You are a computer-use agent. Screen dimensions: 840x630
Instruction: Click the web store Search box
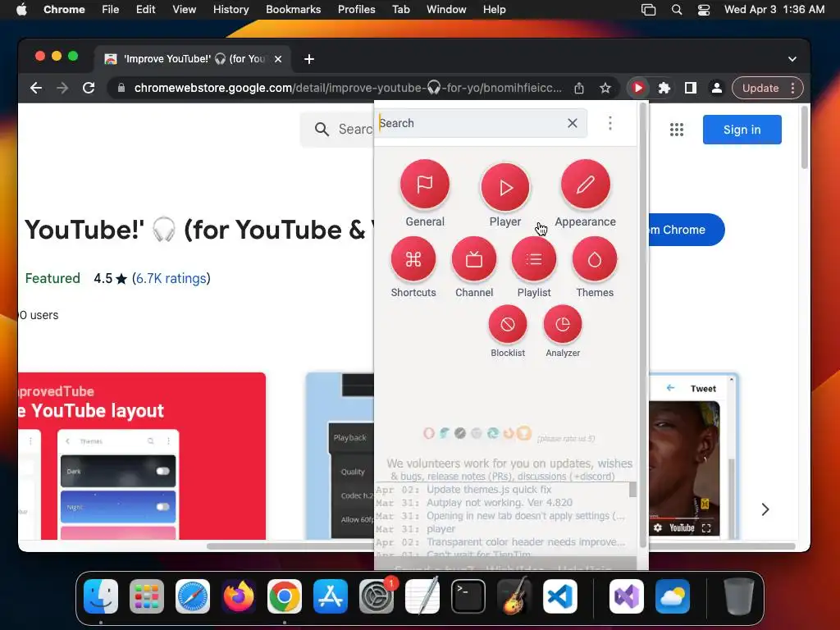click(x=337, y=129)
